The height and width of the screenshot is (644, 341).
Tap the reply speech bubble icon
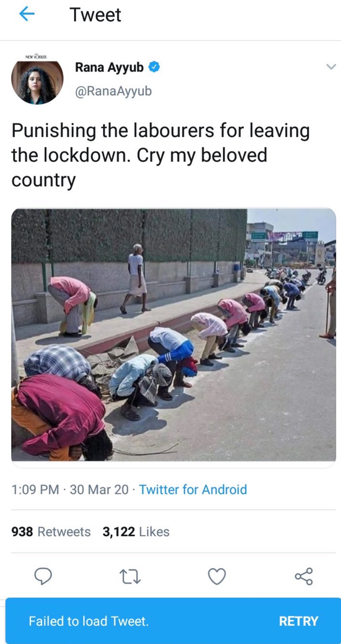(43, 576)
